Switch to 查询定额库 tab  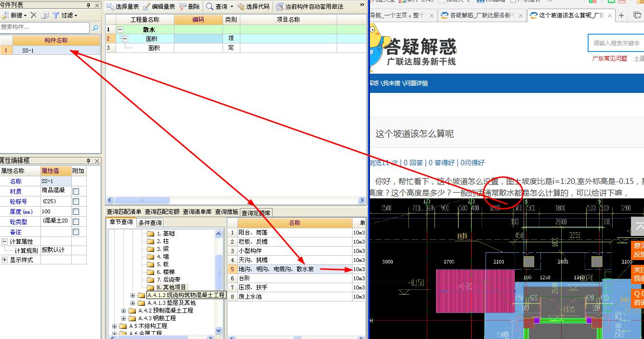point(256,212)
